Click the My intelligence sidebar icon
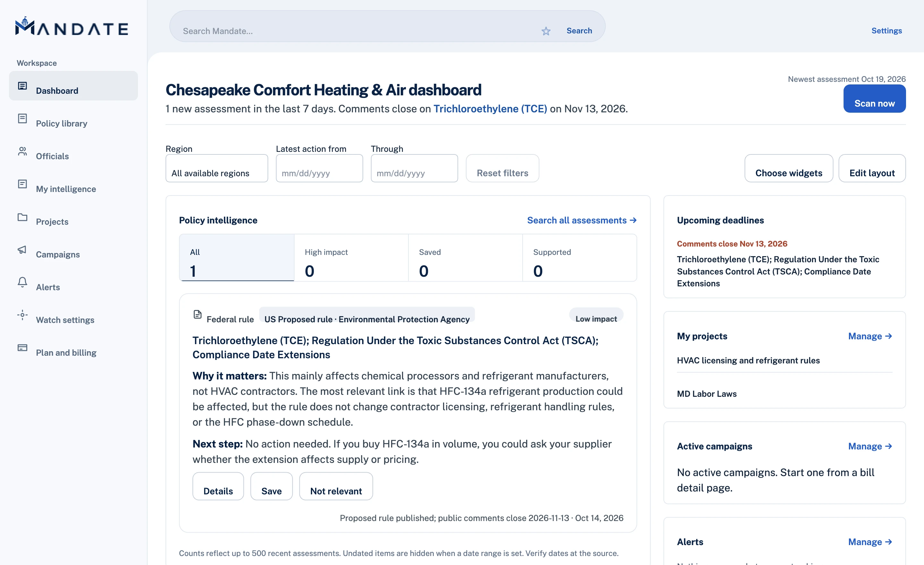This screenshot has height=565, width=924. click(22, 184)
